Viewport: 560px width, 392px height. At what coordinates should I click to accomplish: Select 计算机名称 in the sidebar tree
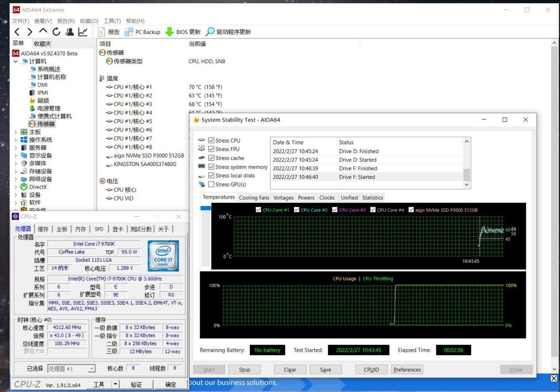(x=52, y=77)
